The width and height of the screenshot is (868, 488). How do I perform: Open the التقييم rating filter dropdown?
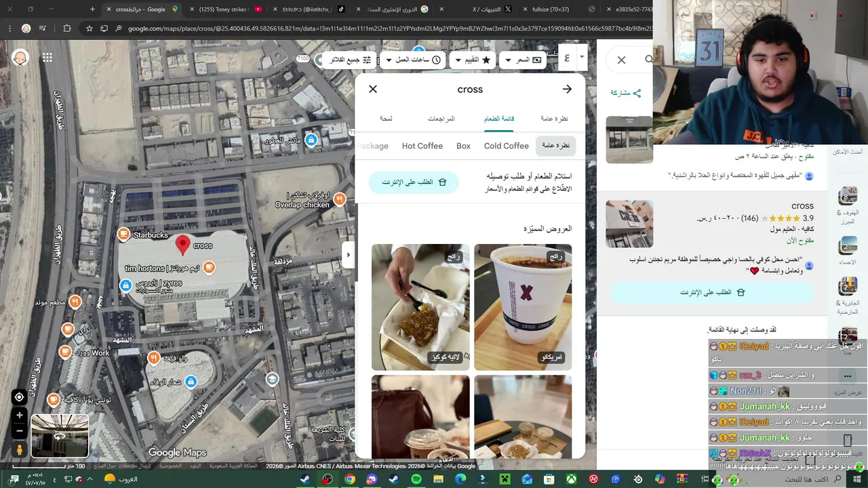pyautogui.click(x=472, y=60)
